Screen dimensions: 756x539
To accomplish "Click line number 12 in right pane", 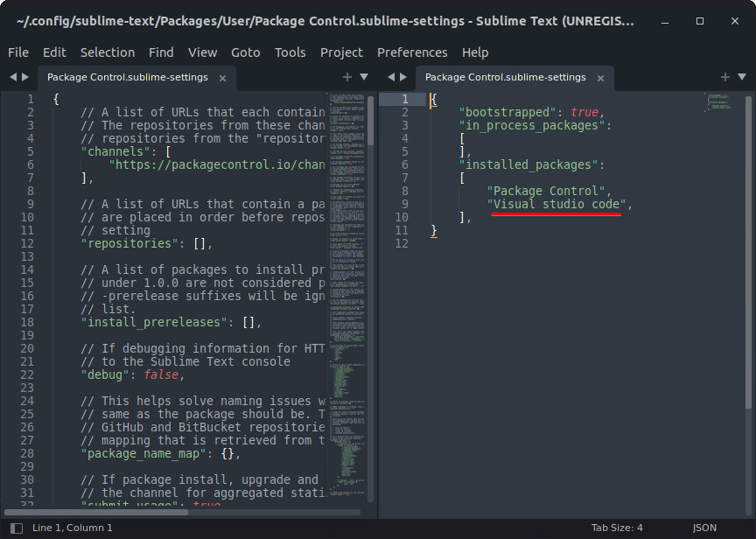I will pyautogui.click(x=402, y=243).
